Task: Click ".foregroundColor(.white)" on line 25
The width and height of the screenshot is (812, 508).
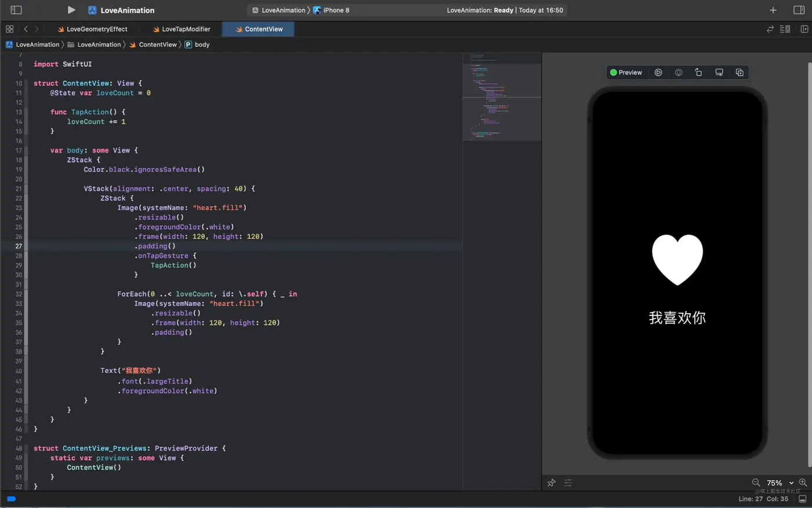Action: 184,227
